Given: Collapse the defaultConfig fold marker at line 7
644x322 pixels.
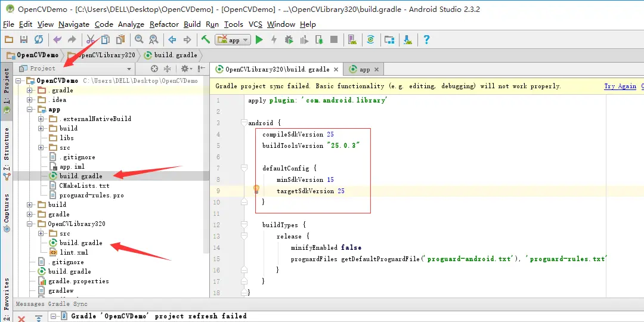Looking at the screenshot, I should coord(244,168).
